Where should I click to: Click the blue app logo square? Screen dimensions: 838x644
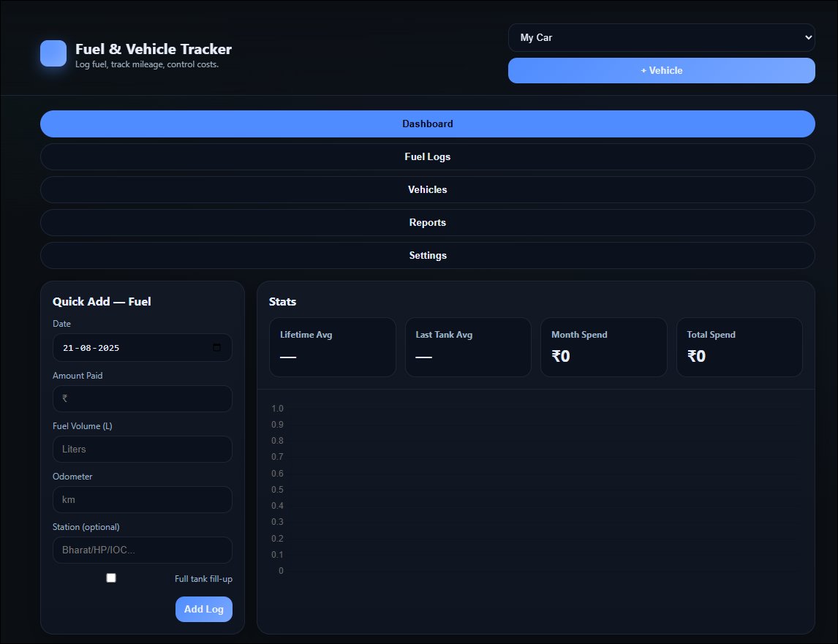click(53, 53)
